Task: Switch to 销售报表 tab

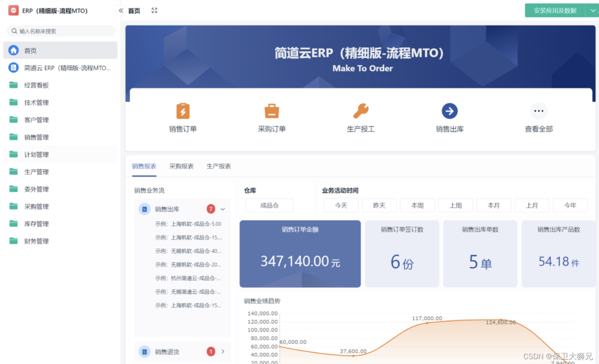Action: (144, 166)
